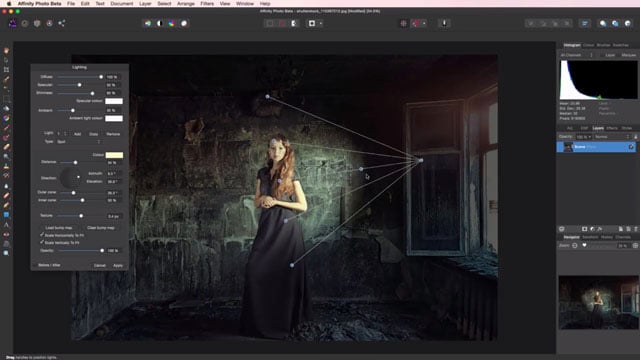Open the All Channels histogram dropdown
Image resolution: width=640 pixels, height=360 pixels.
click(576, 55)
